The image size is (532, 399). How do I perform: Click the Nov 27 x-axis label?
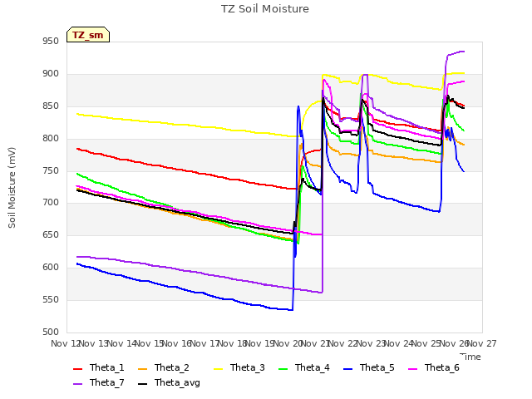pos(482,343)
